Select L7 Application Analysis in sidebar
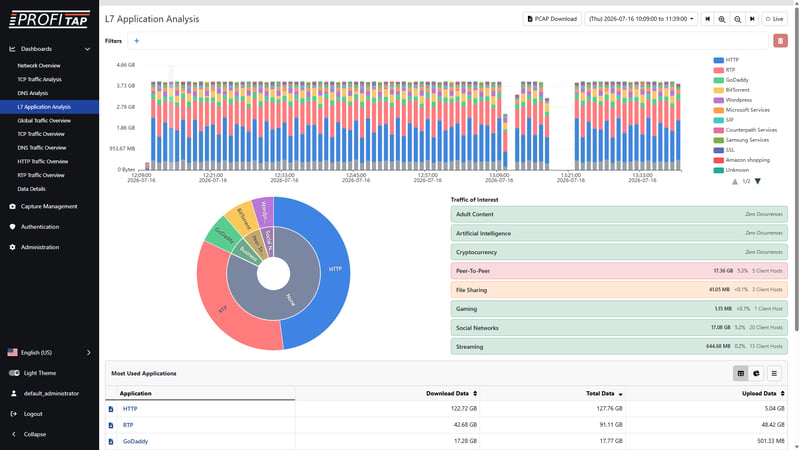 pyautogui.click(x=49, y=107)
